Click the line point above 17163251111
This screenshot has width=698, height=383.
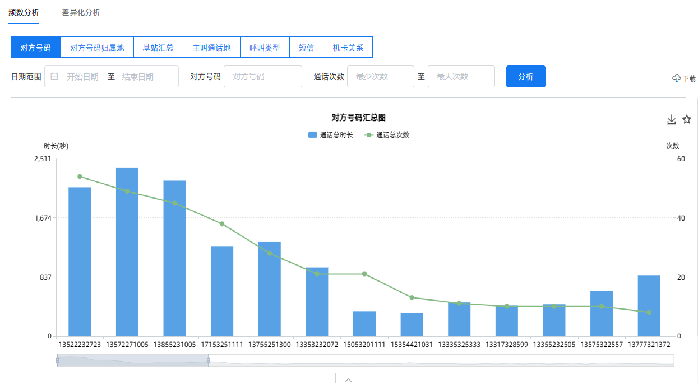222,224
